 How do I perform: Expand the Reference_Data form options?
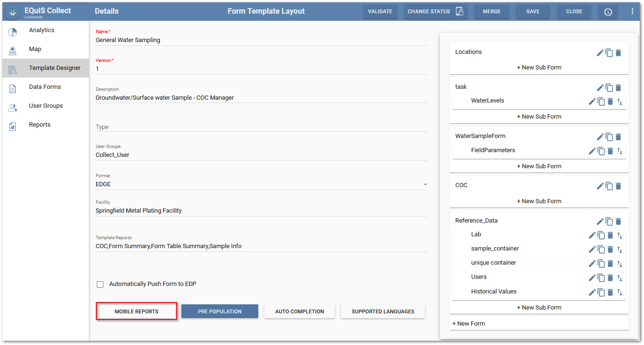click(600, 221)
